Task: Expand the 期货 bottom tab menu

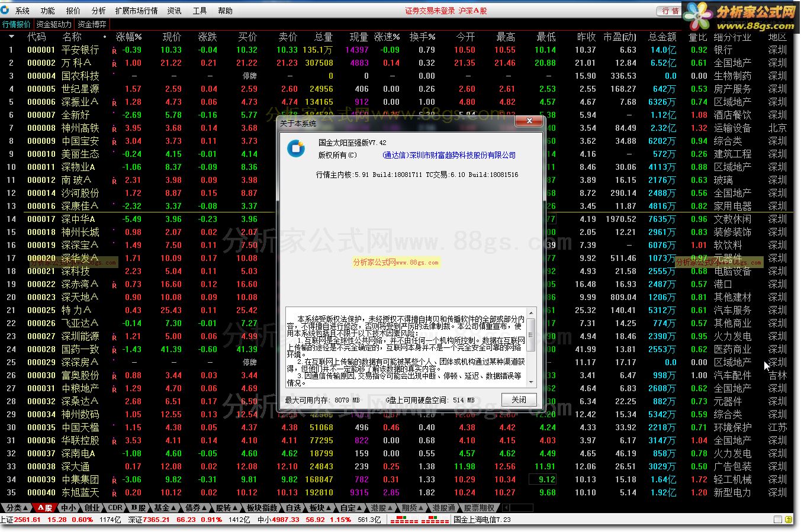Action: coord(421,508)
